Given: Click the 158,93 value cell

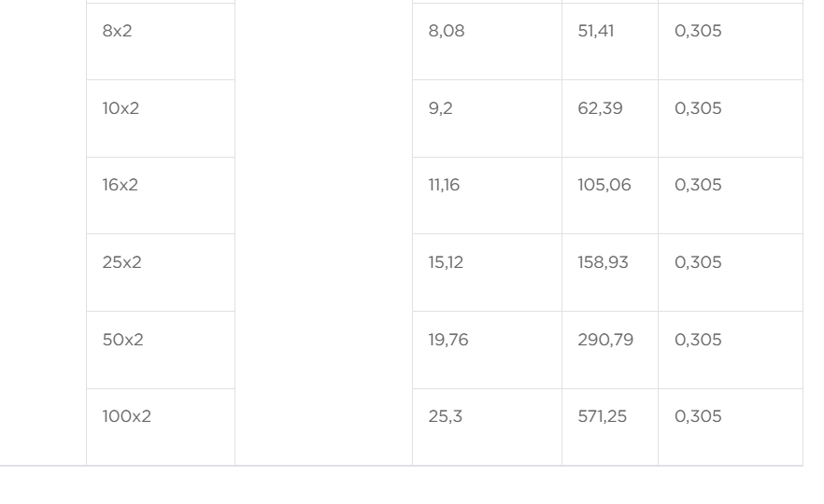Looking at the screenshot, I should 604,262.
